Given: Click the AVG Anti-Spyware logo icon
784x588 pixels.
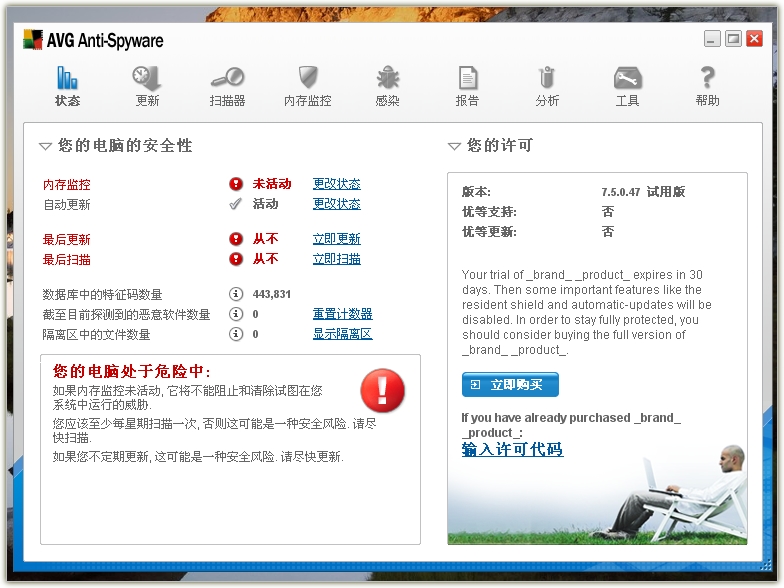Looking at the screenshot, I should coord(33,40).
